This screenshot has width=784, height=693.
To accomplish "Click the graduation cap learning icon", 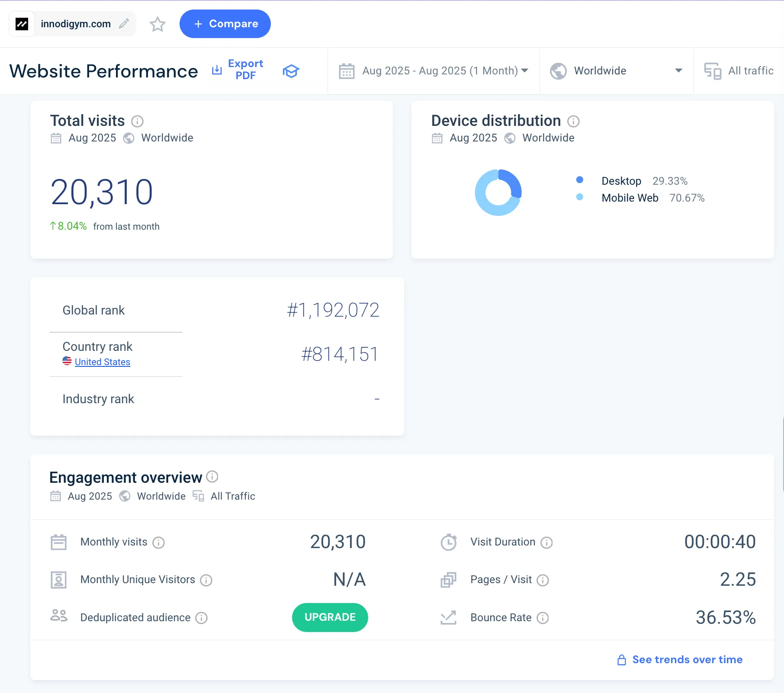I will 291,71.
